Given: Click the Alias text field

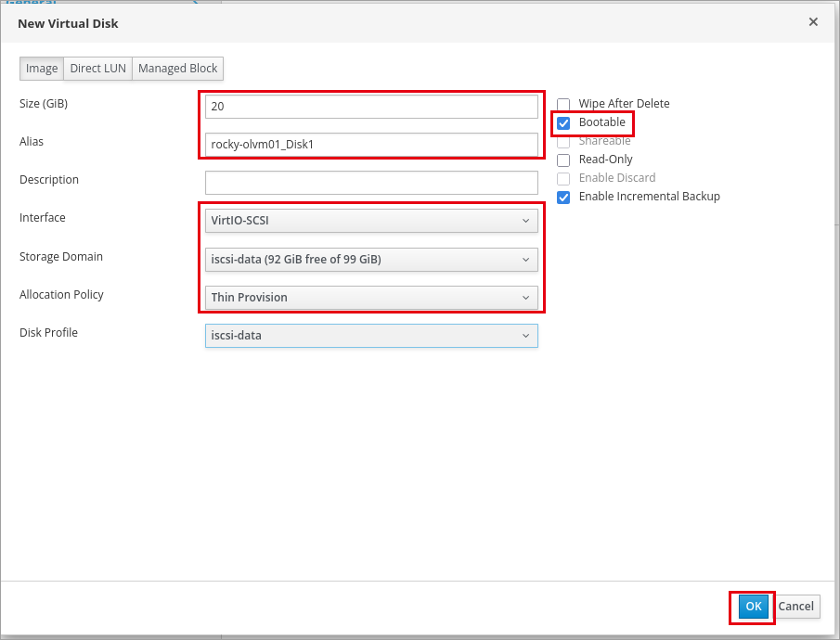Looking at the screenshot, I should (371, 145).
